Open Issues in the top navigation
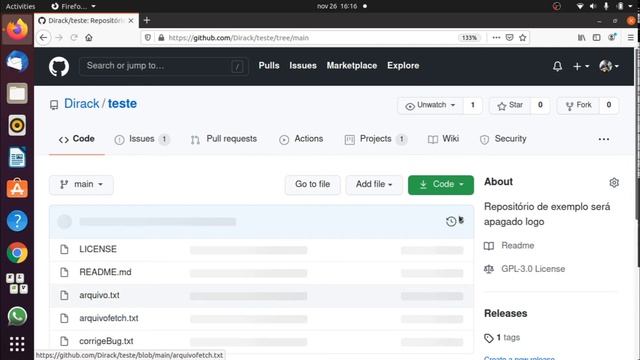This screenshot has width=640, height=360. pos(303,66)
